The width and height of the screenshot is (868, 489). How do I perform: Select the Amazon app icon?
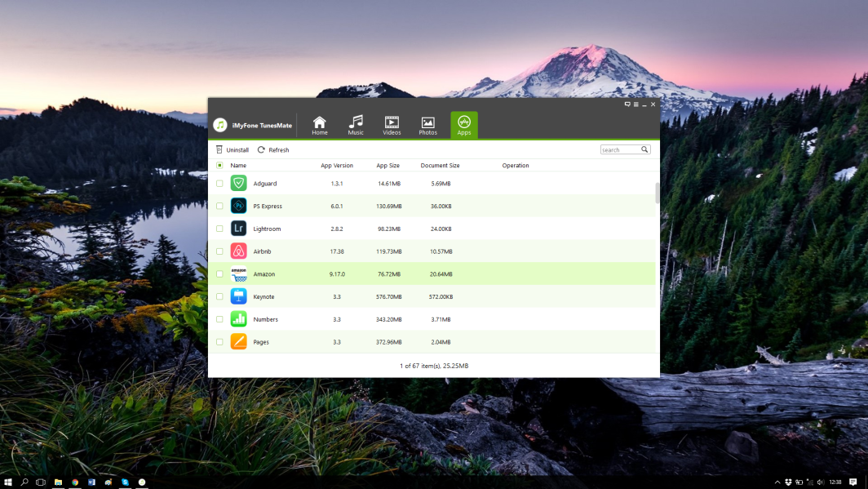click(x=238, y=274)
